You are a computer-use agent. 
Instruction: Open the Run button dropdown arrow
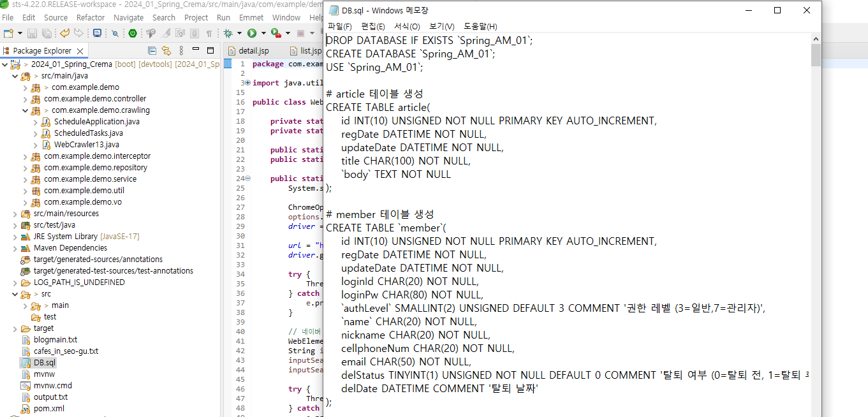pos(263,33)
